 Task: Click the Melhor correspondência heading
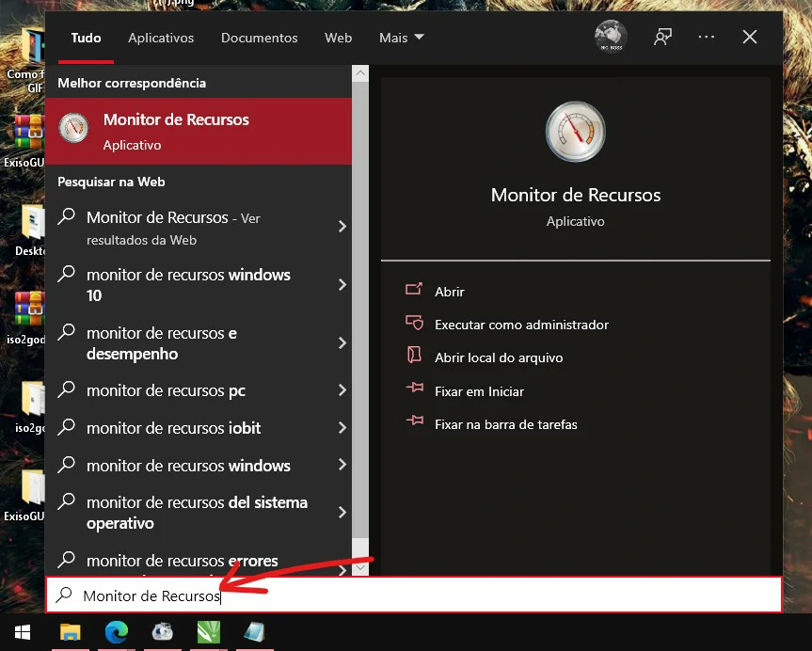[x=132, y=83]
